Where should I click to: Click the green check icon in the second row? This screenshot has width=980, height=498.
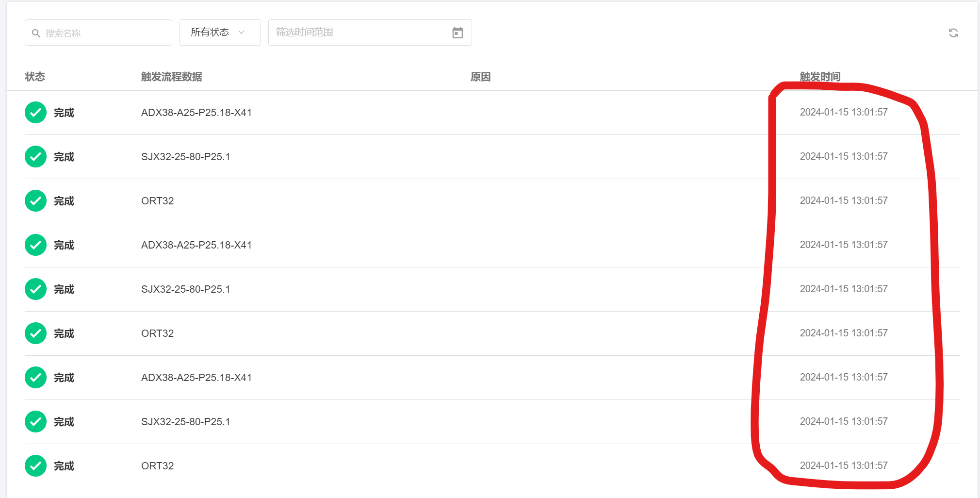35,157
